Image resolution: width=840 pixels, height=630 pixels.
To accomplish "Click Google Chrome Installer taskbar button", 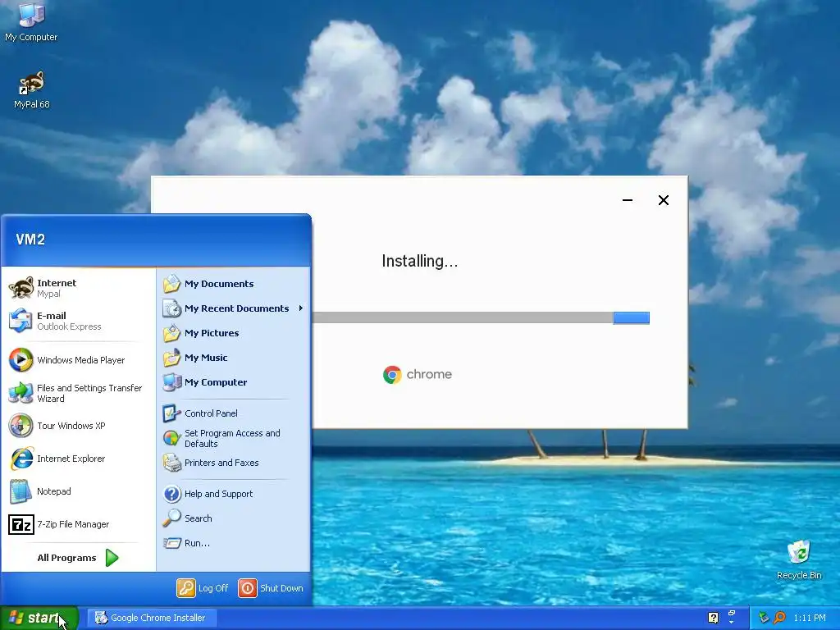I will click(x=152, y=618).
